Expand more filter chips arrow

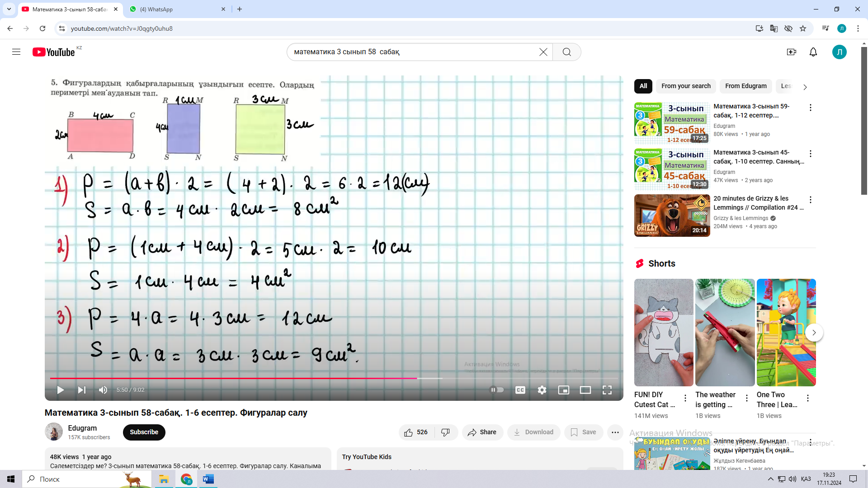[805, 87]
